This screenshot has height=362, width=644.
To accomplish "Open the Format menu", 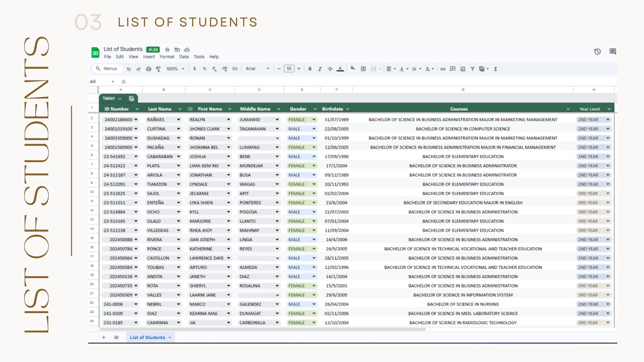I will point(167,57).
